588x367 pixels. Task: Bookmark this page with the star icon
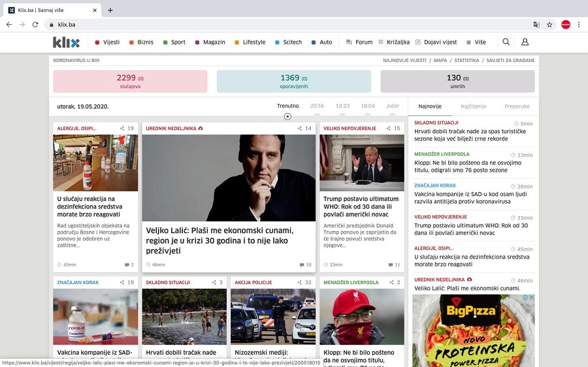click(549, 25)
